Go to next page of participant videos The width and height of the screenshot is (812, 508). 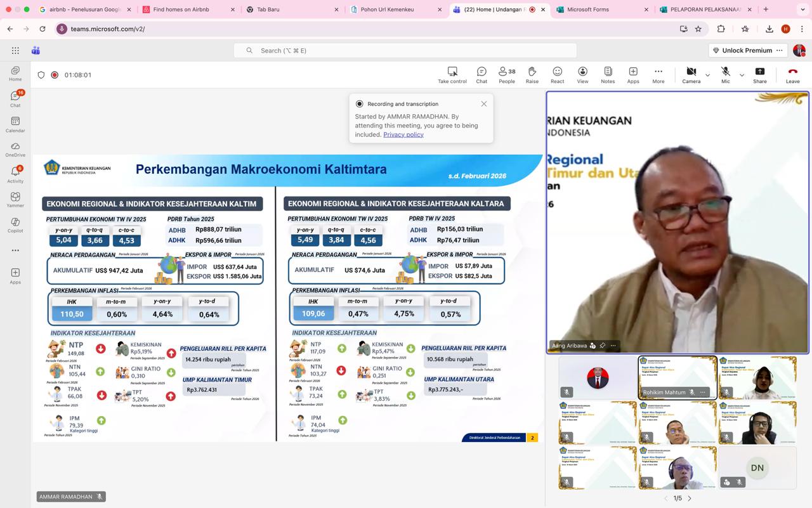point(688,498)
